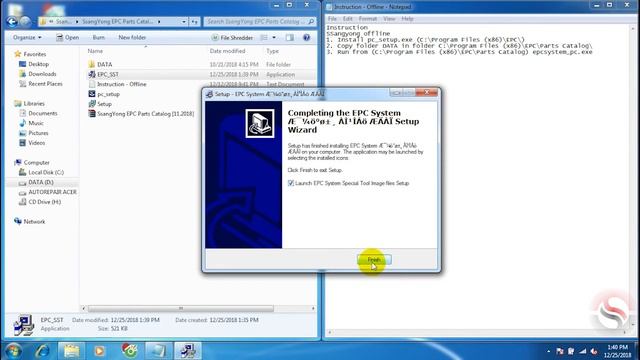This screenshot has width=640, height=360.
Task: Click the volume tray icon
Action: (594, 351)
